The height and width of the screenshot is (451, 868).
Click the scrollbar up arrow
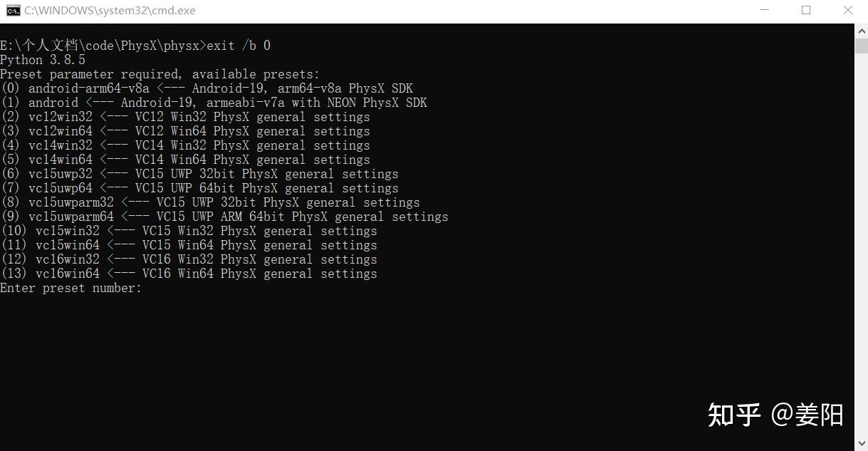point(861,31)
